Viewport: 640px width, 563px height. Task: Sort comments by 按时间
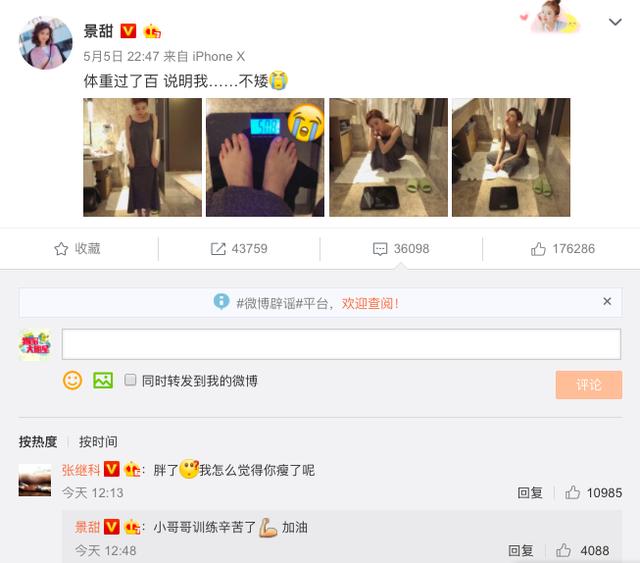pyautogui.click(x=98, y=441)
